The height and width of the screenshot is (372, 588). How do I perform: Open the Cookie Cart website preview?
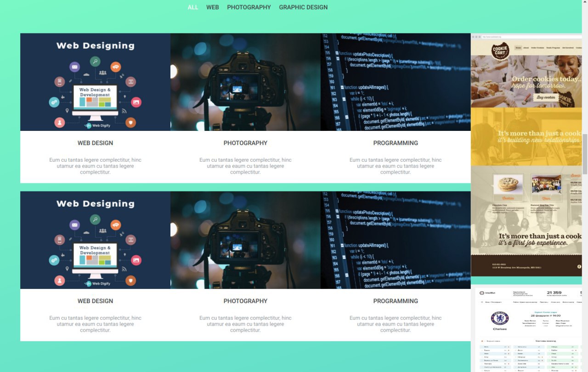pos(526,155)
